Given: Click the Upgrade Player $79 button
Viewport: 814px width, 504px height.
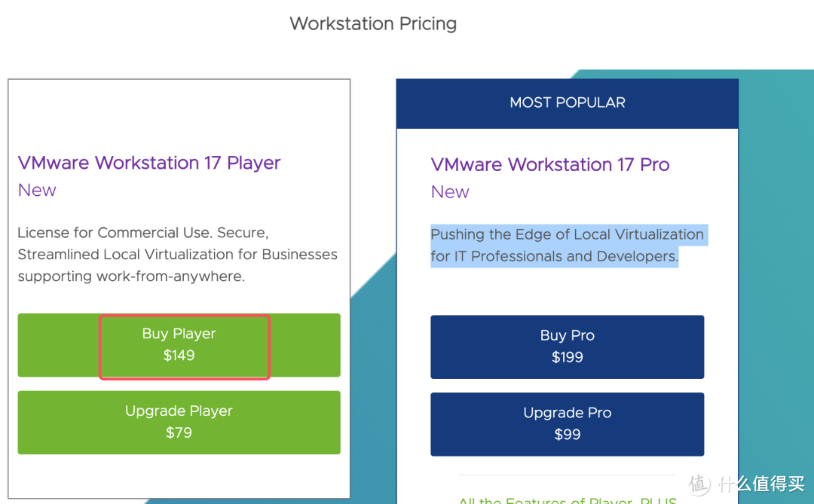Looking at the screenshot, I should (179, 422).
